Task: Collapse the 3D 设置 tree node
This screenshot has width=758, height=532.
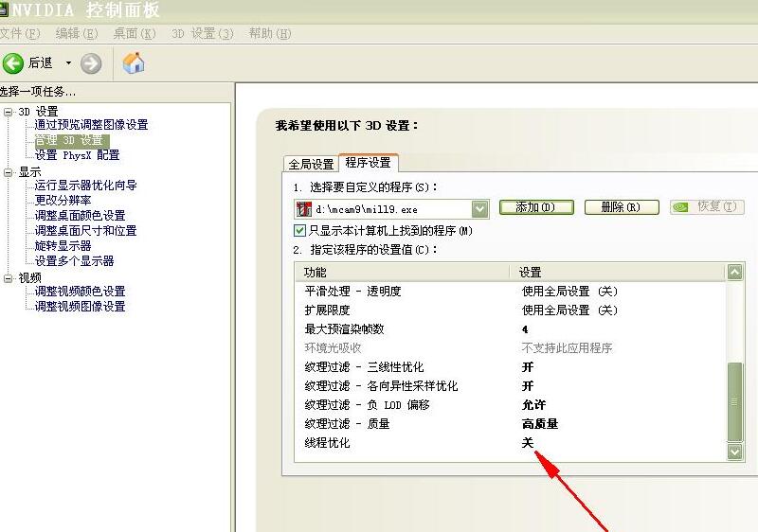Action: pyautogui.click(x=8, y=112)
